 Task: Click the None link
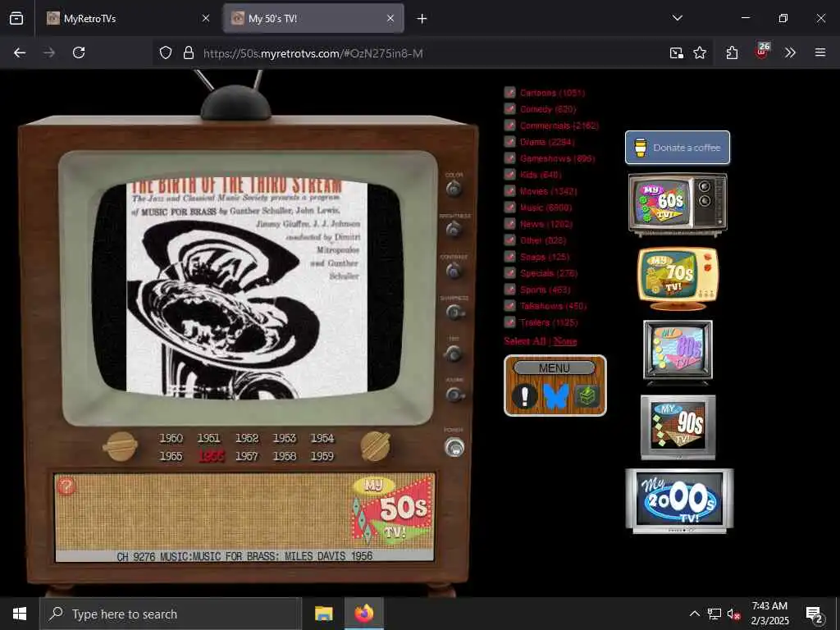coord(565,341)
